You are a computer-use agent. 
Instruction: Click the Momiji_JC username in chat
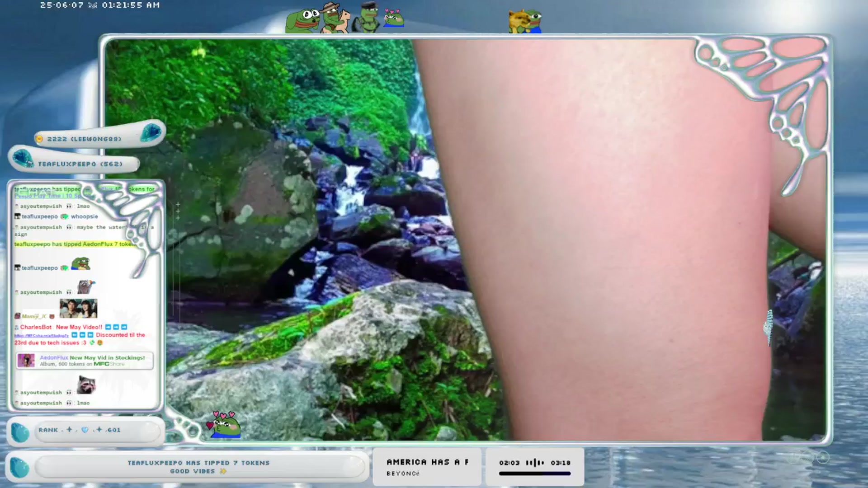click(x=34, y=316)
